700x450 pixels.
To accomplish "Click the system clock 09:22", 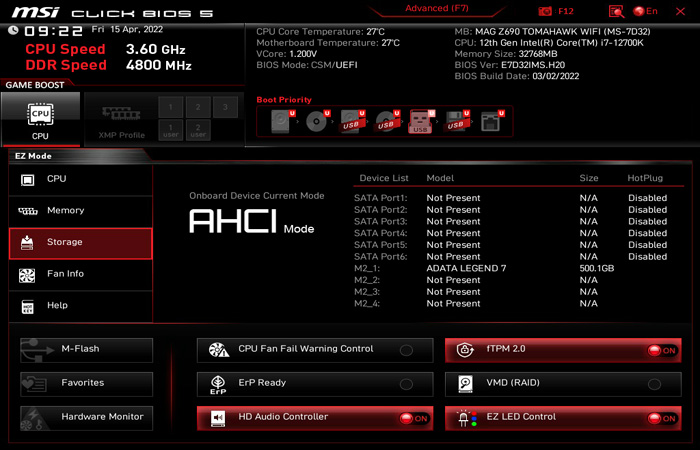I will [53, 31].
